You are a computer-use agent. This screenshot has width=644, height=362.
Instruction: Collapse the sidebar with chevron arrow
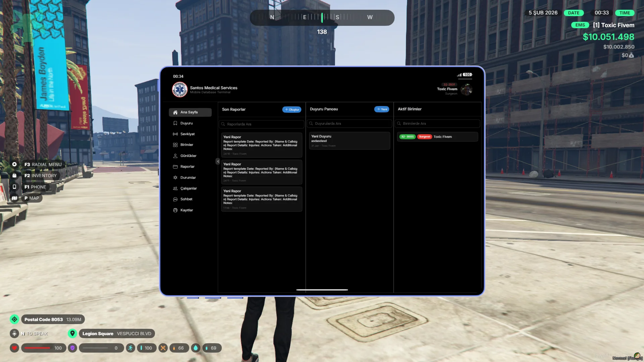tap(218, 161)
